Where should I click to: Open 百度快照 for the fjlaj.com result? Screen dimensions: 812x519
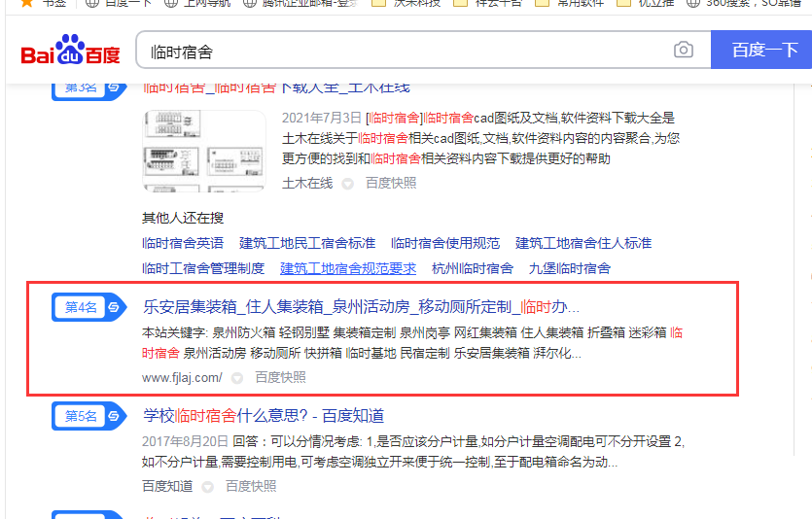pos(280,377)
